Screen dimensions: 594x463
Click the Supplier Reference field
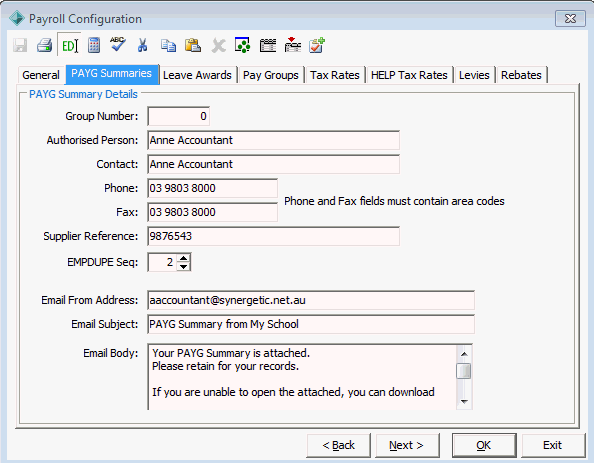pos(274,236)
